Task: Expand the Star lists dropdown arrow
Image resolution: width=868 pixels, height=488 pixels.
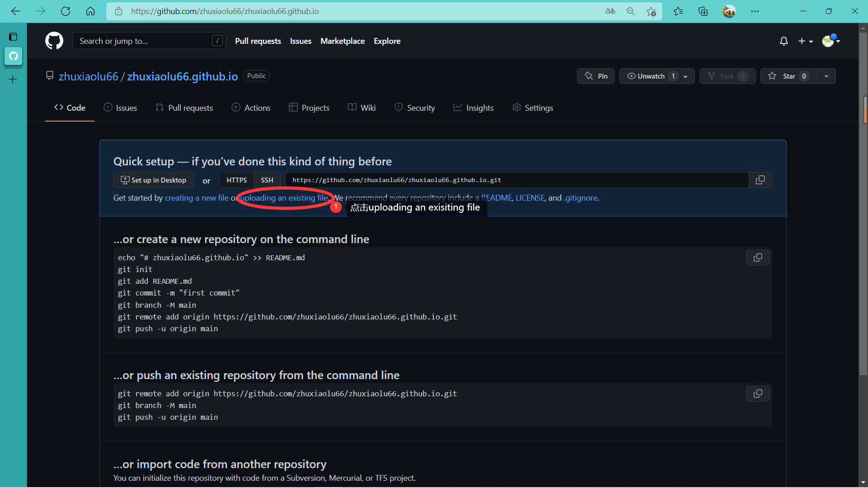Action: pyautogui.click(x=826, y=76)
